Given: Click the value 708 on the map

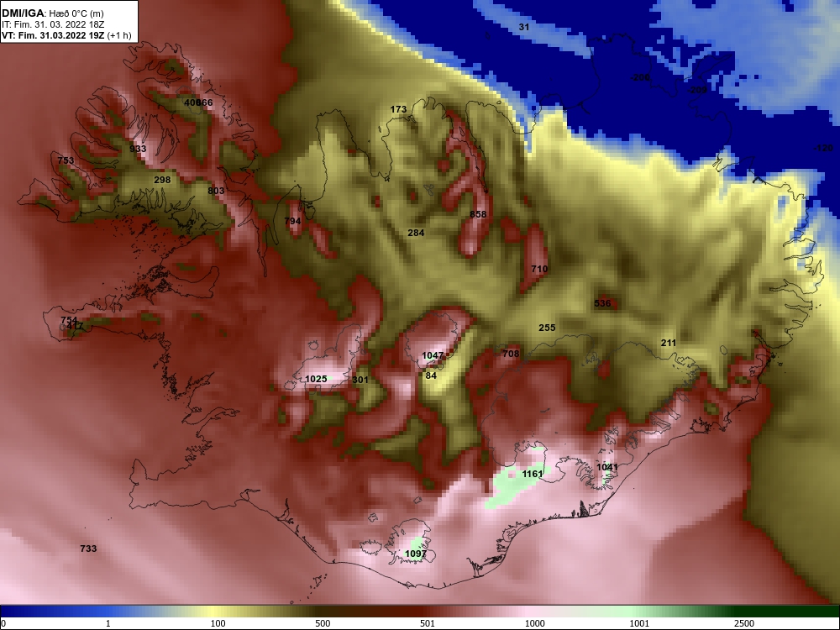Looking at the screenshot, I should [x=511, y=354].
